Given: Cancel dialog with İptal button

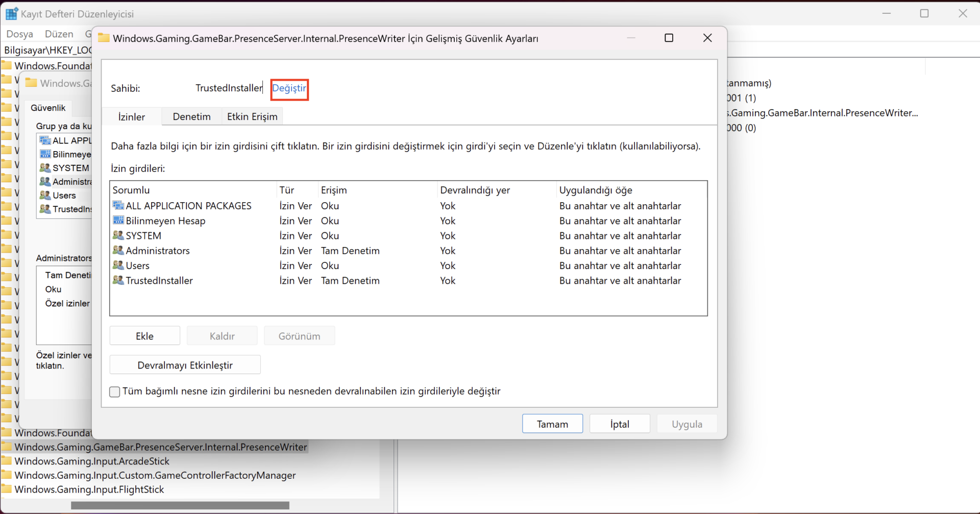Looking at the screenshot, I should point(620,424).
